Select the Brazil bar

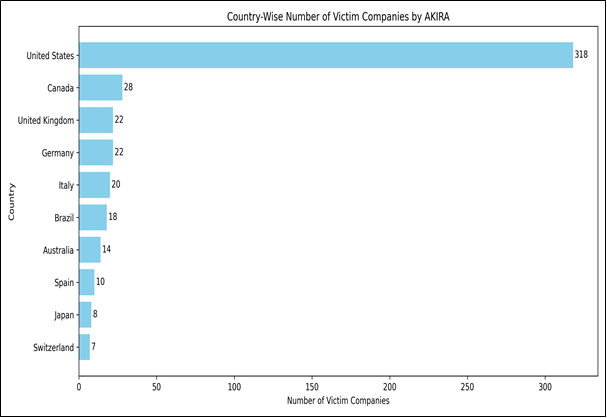93,217
